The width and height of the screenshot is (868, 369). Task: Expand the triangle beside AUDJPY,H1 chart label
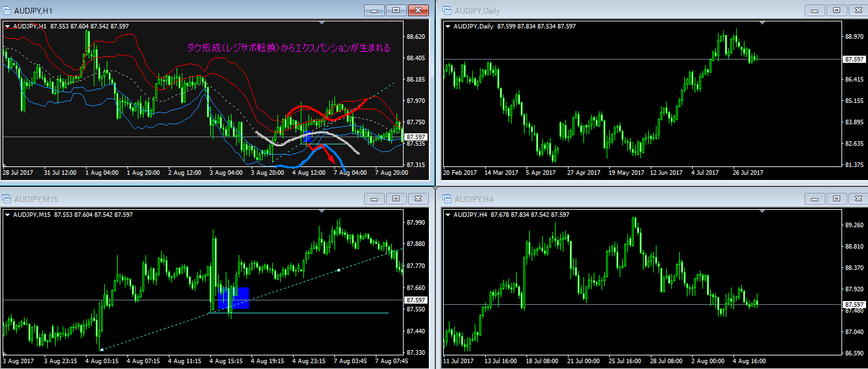pos(7,27)
